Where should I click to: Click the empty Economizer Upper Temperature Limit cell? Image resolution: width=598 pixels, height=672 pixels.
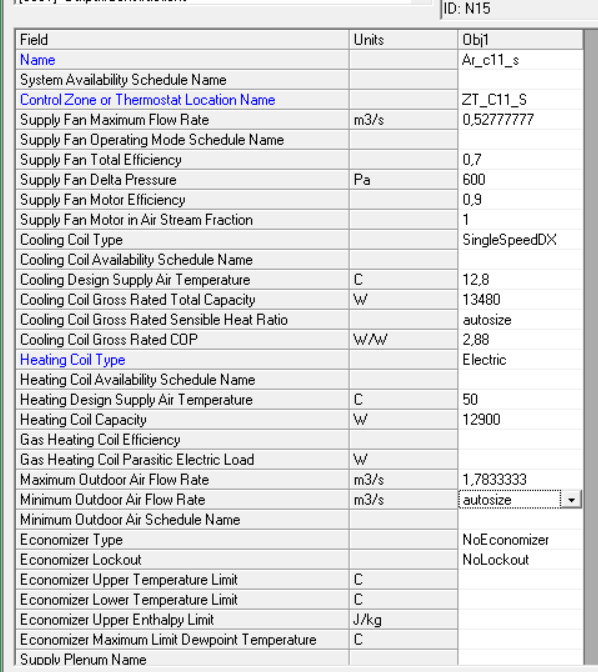pos(520,580)
